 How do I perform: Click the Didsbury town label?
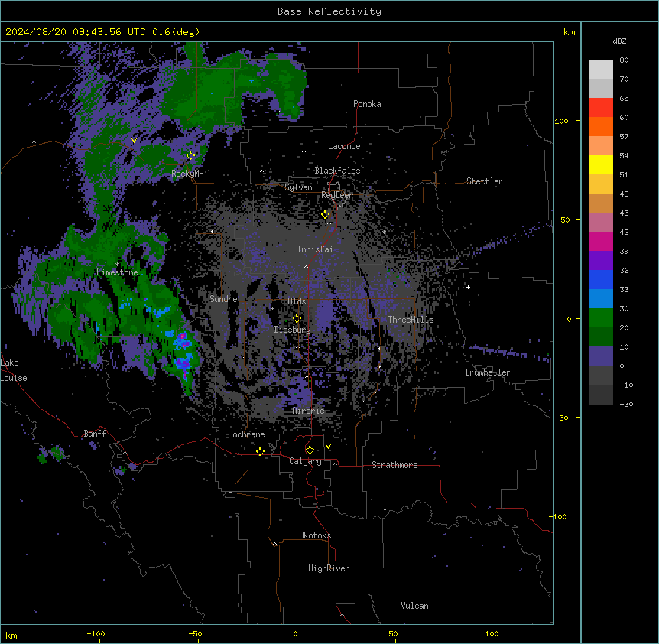293,330
